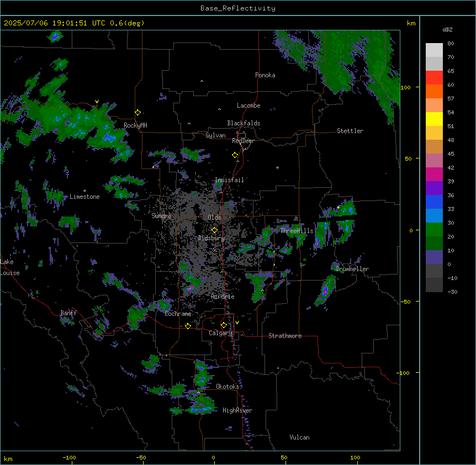Click the yellow diamond marker right of Cochrane
This screenshot has width=476, height=465.
(x=188, y=326)
